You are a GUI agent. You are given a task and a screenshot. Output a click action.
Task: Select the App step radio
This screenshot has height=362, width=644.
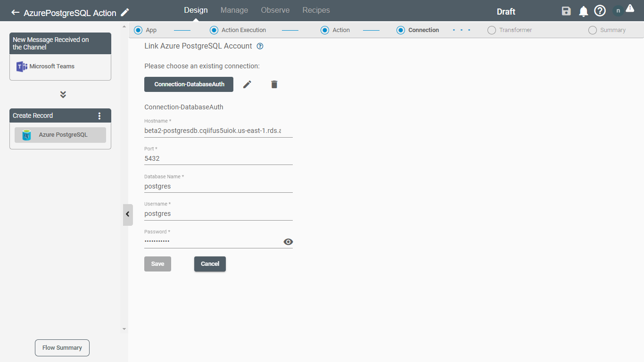138,30
